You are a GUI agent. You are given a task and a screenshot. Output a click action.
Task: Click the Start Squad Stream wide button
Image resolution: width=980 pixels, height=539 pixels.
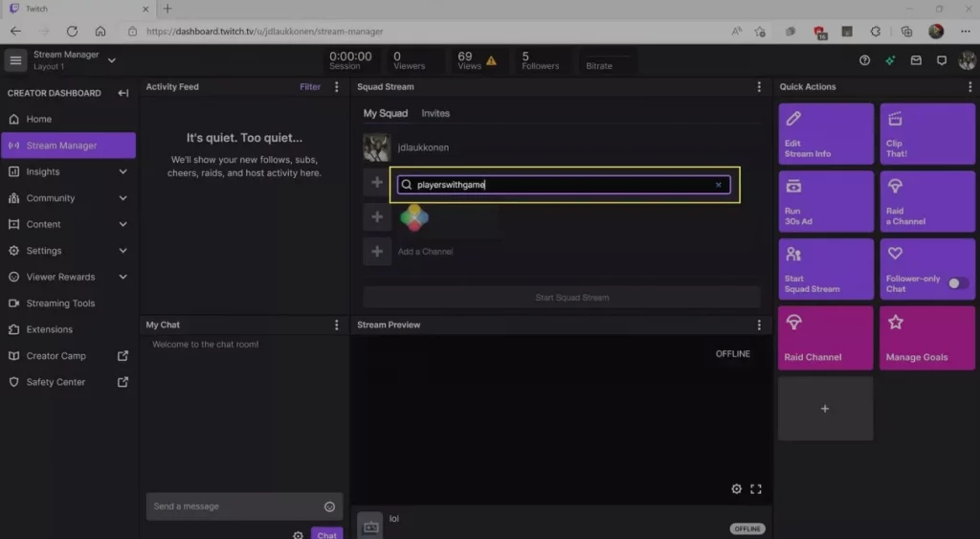pos(562,297)
